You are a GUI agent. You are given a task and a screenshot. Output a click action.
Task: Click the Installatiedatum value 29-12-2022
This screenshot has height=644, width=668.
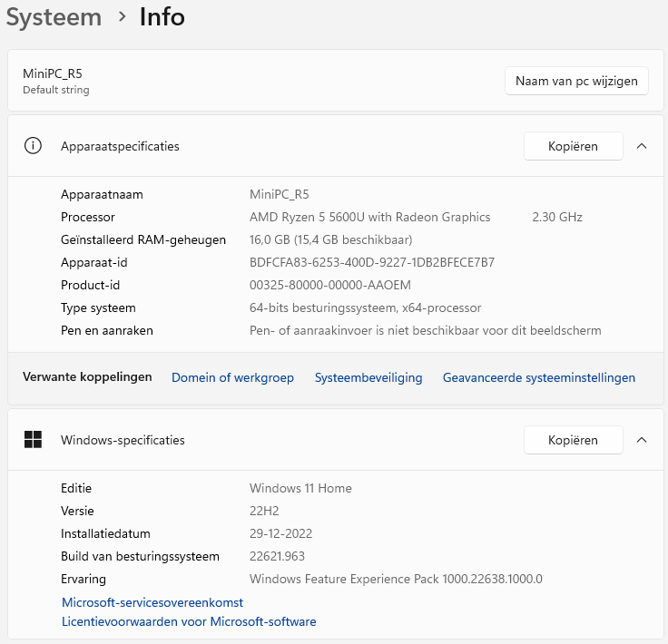[280, 533]
